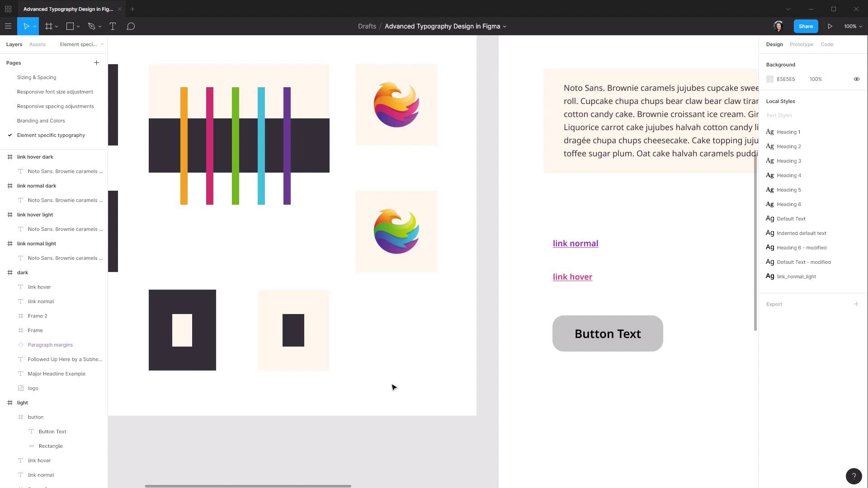The image size is (868, 488).
Task: Add a new page with the plus icon
Action: click(96, 62)
